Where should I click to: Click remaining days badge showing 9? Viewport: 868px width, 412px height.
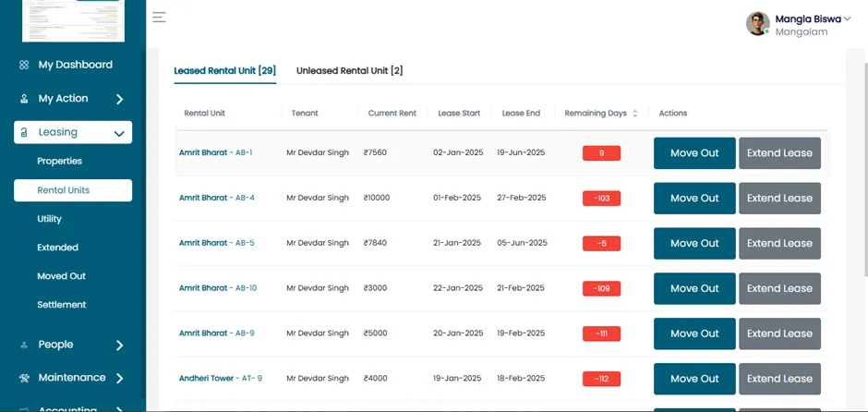[x=601, y=152]
